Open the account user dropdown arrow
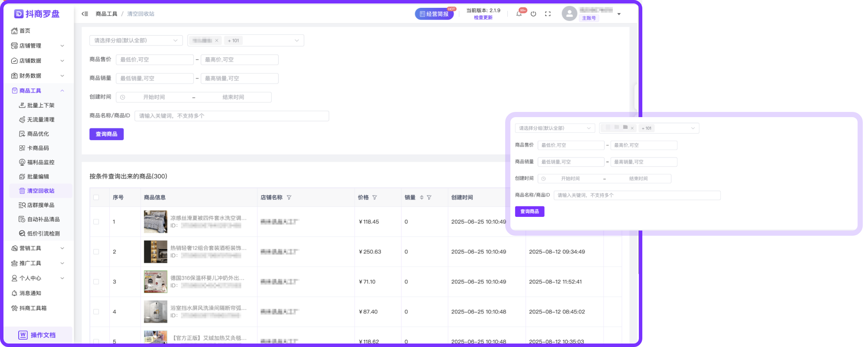Screen dimensions: 868x347 click(x=619, y=14)
